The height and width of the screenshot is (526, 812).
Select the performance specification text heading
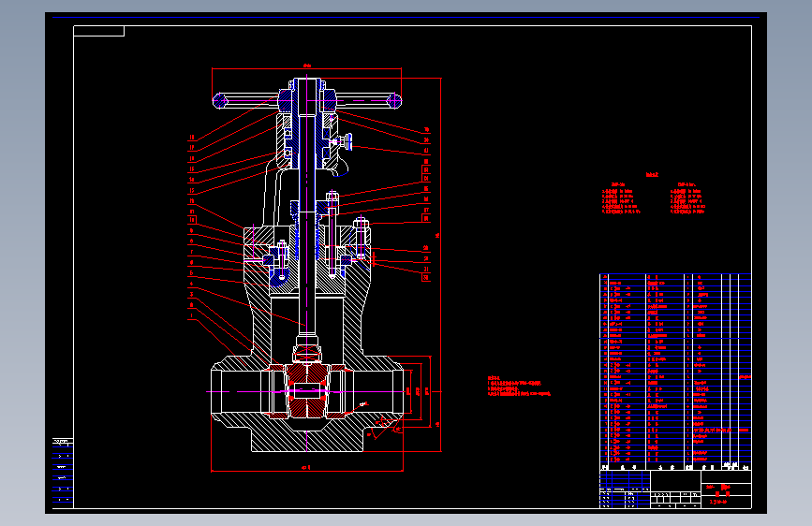(x=652, y=175)
